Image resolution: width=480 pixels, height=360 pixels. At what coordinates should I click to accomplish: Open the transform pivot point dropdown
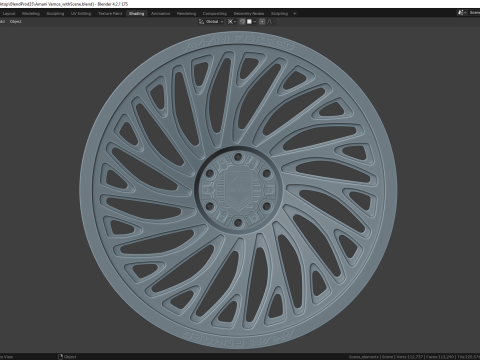tap(232, 22)
